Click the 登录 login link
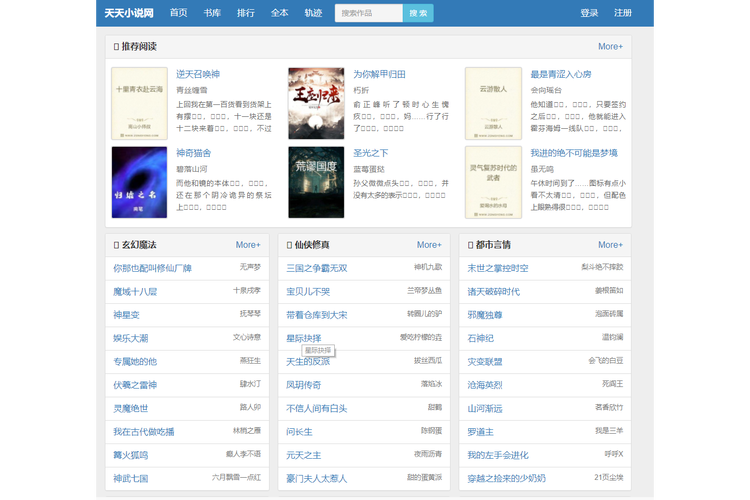Viewport: 750px width, 500px height. (x=589, y=13)
